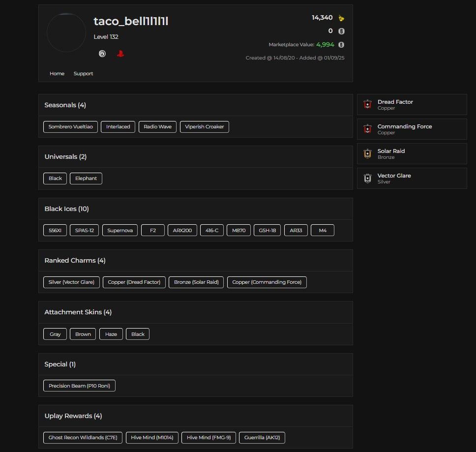Click the Brown attachment skin tag
This screenshot has height=452, width=476.
(x=83, y=334)
